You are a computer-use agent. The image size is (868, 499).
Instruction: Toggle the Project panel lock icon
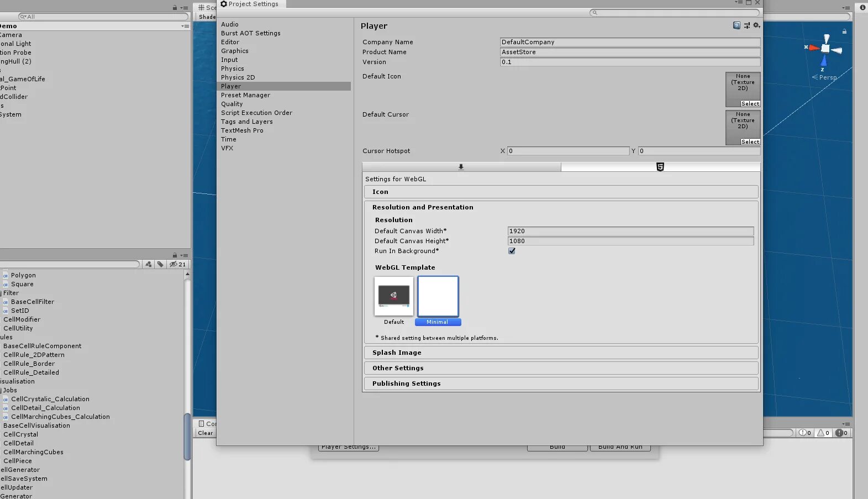(175, 255)
